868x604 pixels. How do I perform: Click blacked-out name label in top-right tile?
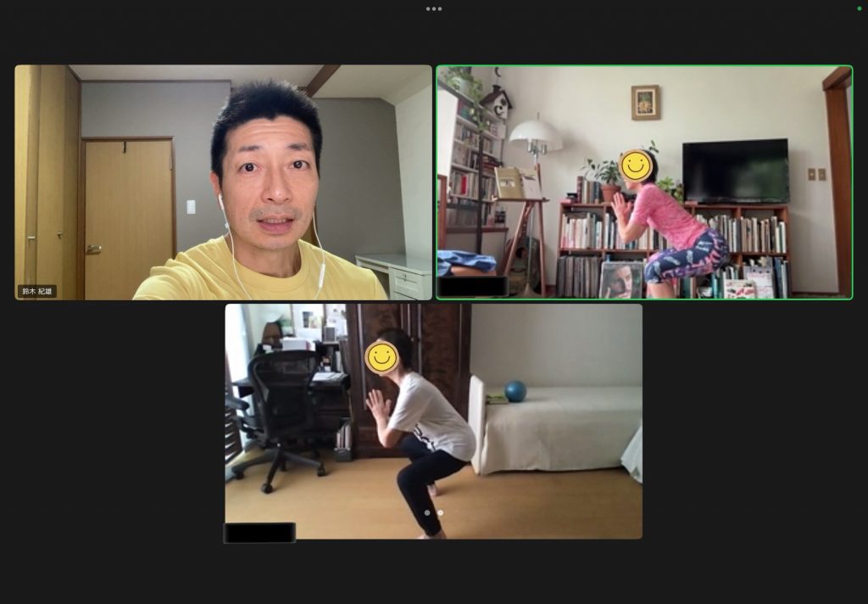[x=472, y=287]
